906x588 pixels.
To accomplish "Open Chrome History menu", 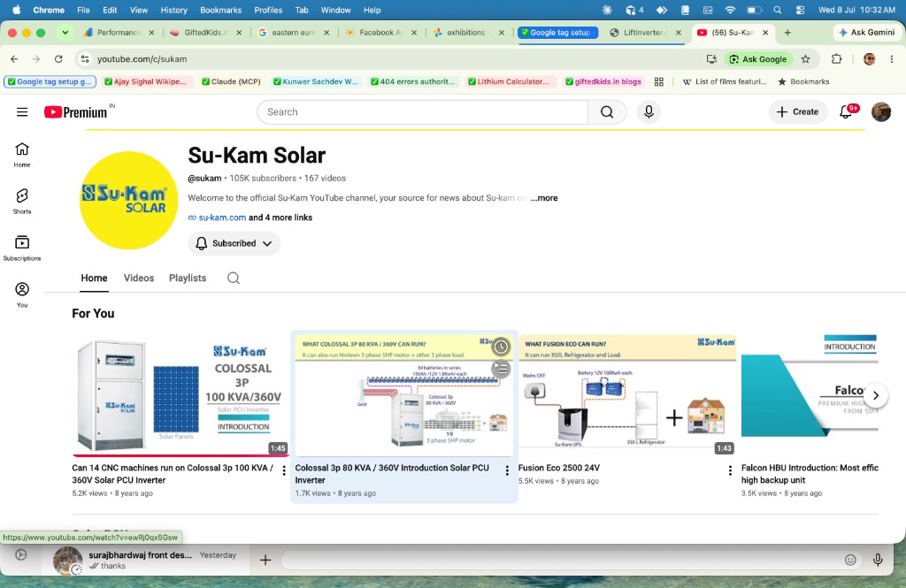I will coord(173,10).
